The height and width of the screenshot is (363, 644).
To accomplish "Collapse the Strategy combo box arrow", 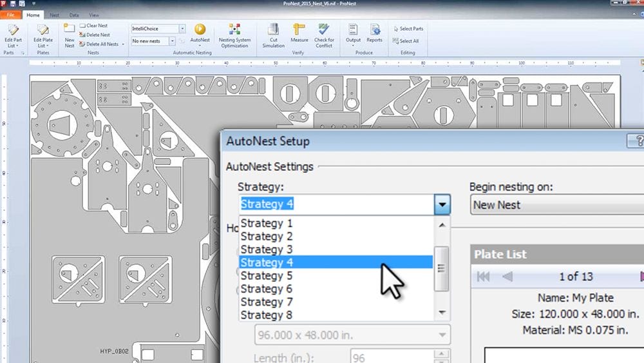I will pyautogui.click(x=442, y=205).
